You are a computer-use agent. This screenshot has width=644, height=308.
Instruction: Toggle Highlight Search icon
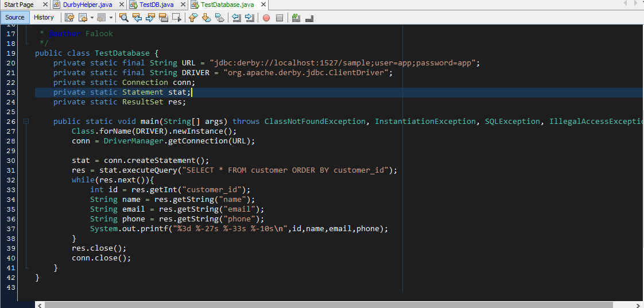pos(164,18)
